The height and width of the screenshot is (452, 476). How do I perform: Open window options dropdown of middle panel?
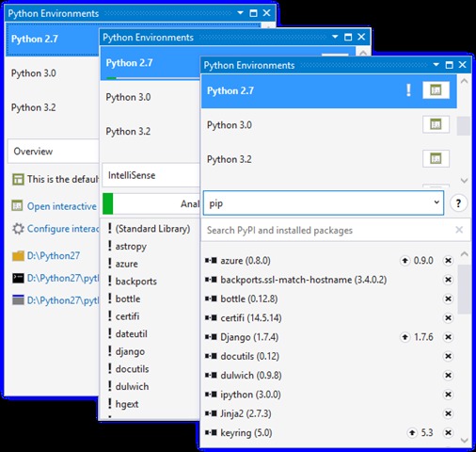(x=335, y=37)
